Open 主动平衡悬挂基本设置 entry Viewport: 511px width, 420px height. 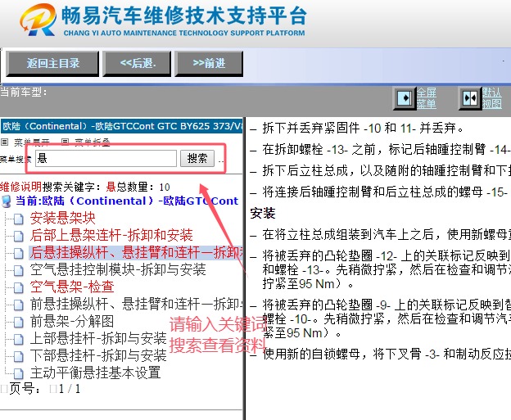tap(96, 373)
